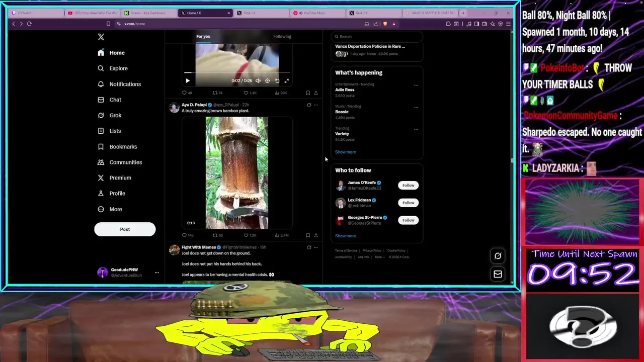Repost the bamboo post (65)
Viewport: 644px width, 362px height.
[217, 235]
